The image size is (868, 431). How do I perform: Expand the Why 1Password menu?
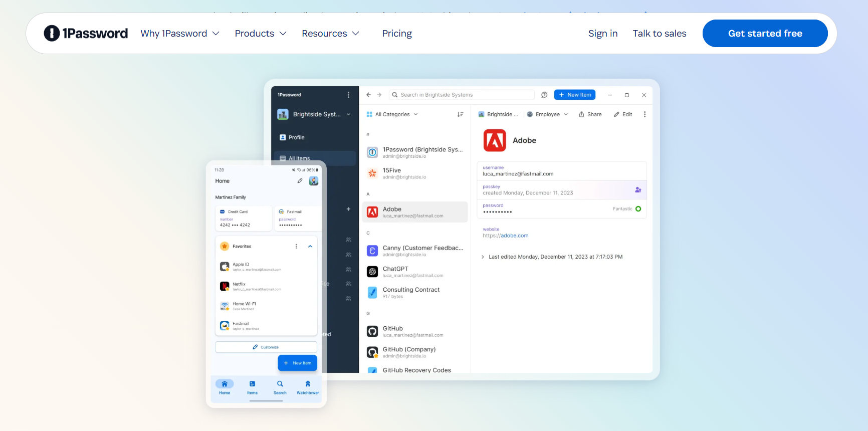180,34
